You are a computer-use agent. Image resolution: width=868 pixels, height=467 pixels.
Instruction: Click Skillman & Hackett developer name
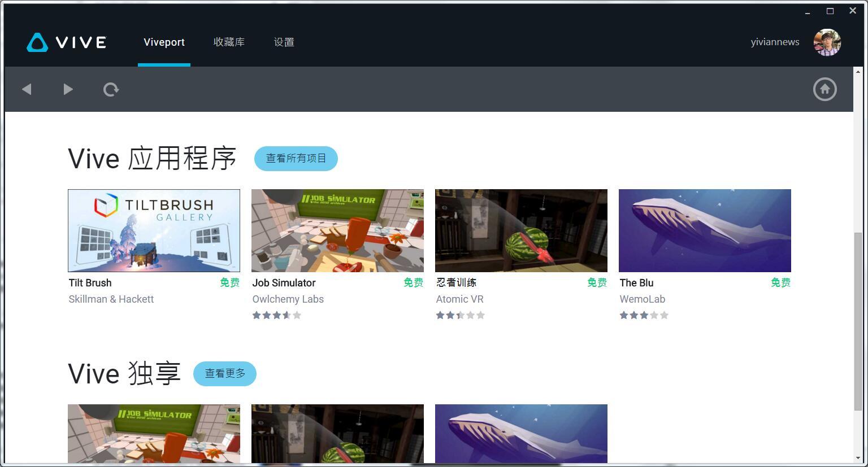pos(111,299)
